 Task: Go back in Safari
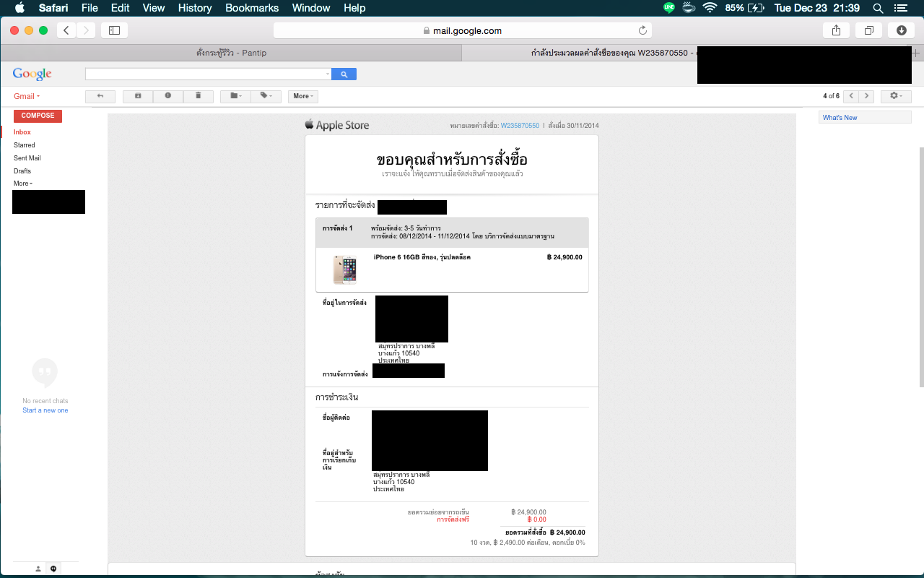tap(66, 30)
